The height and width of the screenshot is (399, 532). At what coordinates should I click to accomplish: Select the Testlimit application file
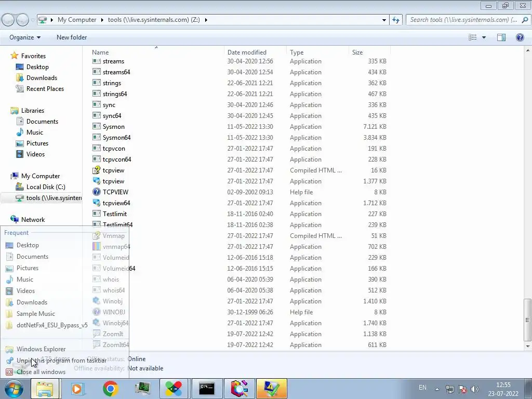pos(115,214)
